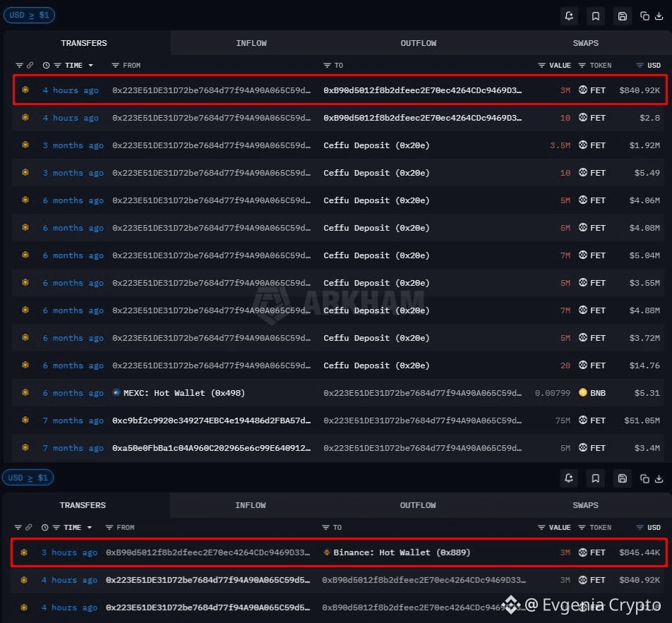672x623 pixels.
Task: Click the MEXC logo icon
Action: point(116,392)
